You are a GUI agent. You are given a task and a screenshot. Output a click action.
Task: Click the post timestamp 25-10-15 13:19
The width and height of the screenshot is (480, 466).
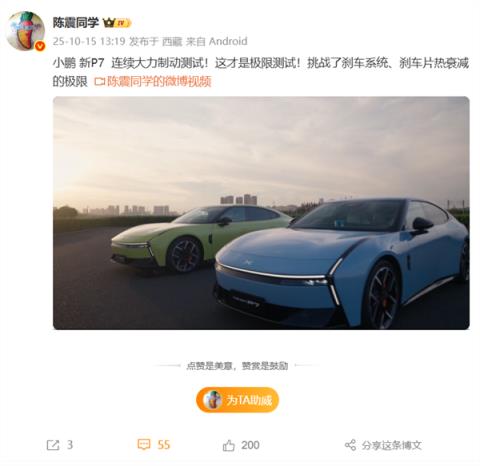click(x=89, y=41)
